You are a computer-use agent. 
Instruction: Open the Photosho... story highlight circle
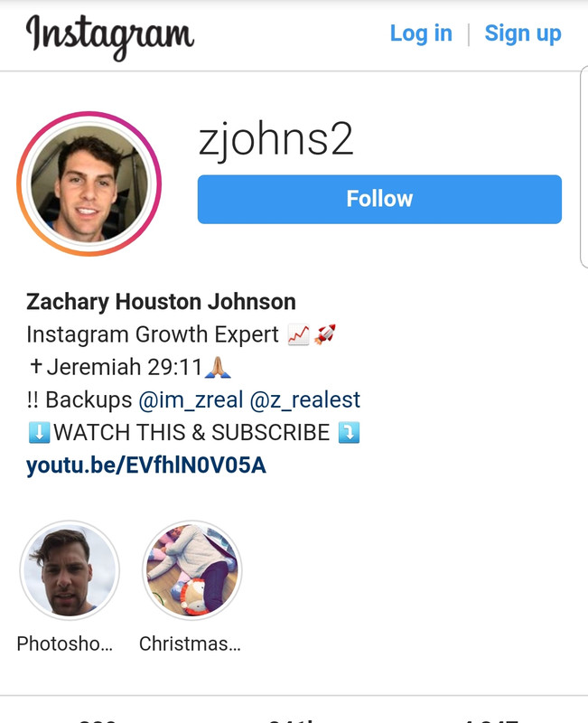[x=70, y=570]
